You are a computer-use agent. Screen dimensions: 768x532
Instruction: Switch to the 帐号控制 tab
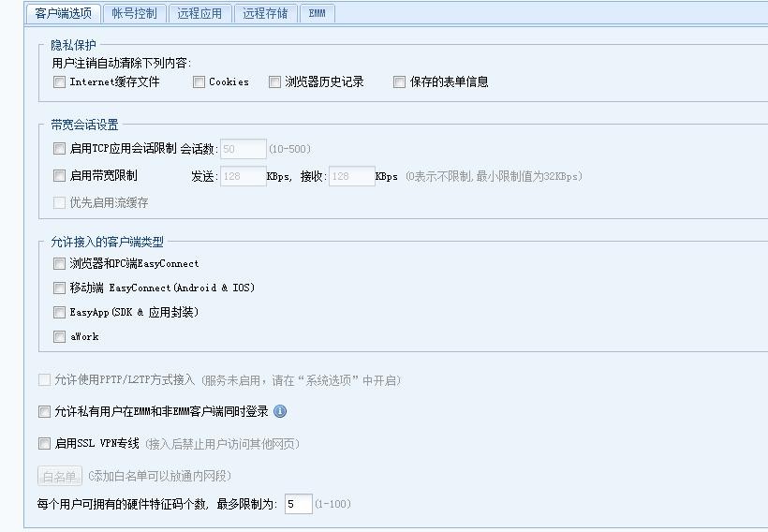pyautogui.click(x=135, y=13)
